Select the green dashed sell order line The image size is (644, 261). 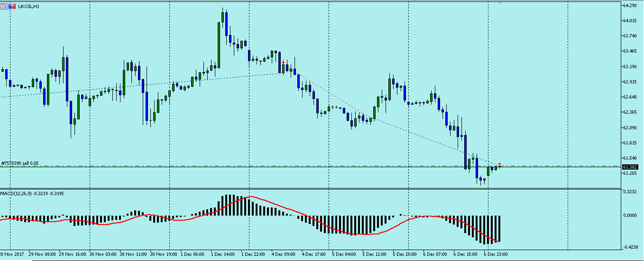311,166
